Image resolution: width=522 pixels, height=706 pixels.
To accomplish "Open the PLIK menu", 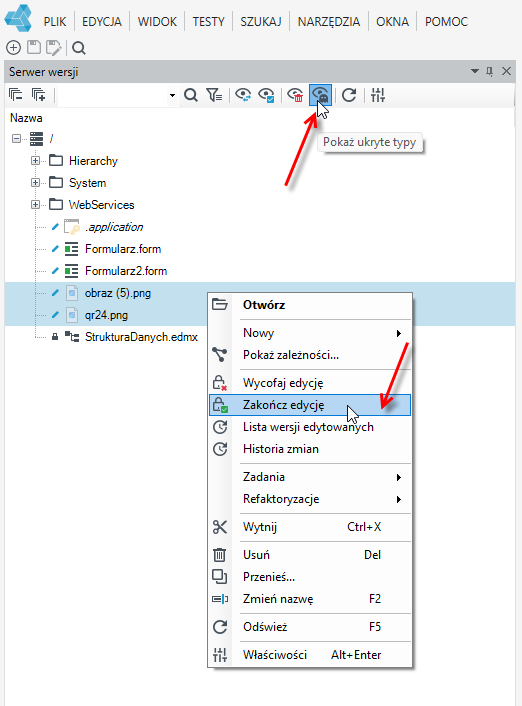I will pos(55,22).
